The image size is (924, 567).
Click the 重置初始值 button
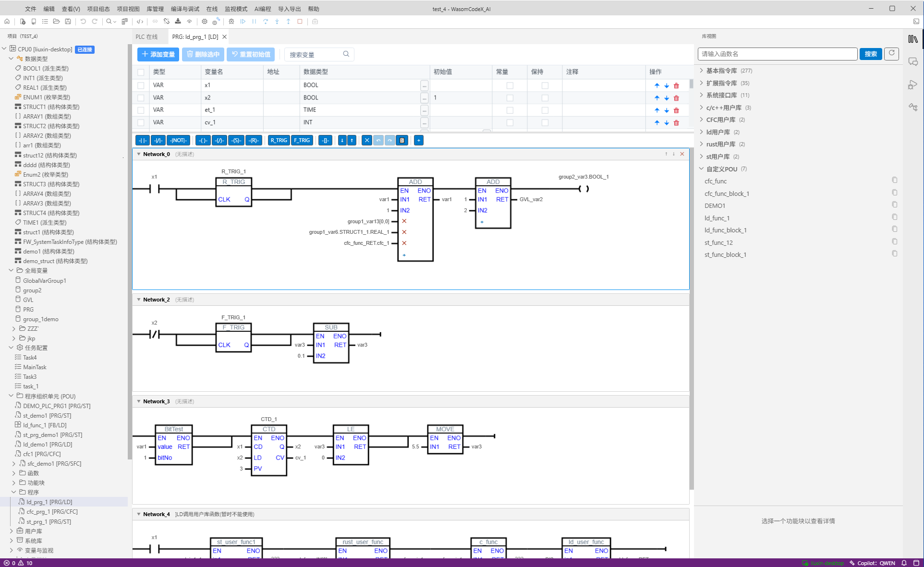pyautogui.click(x=251, y=54)
